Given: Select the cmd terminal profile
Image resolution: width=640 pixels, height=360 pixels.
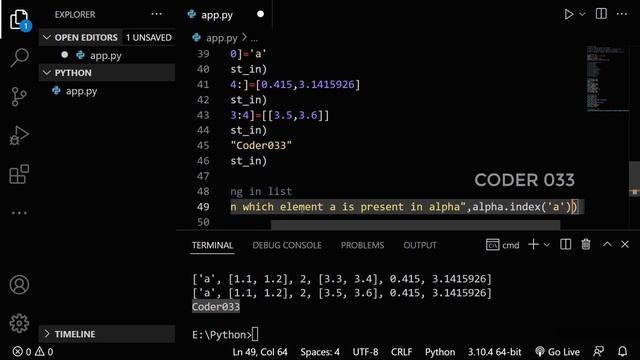Looking at the screenshot, I should point(502,245).
